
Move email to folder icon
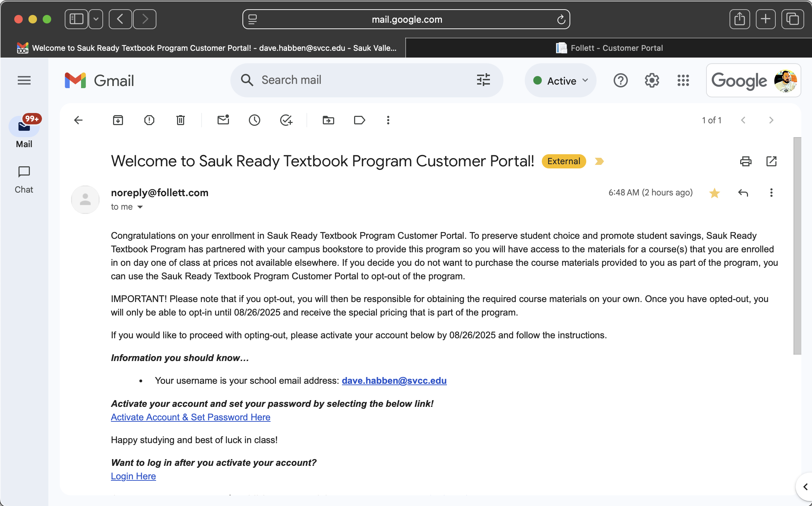tap(328, 120)
